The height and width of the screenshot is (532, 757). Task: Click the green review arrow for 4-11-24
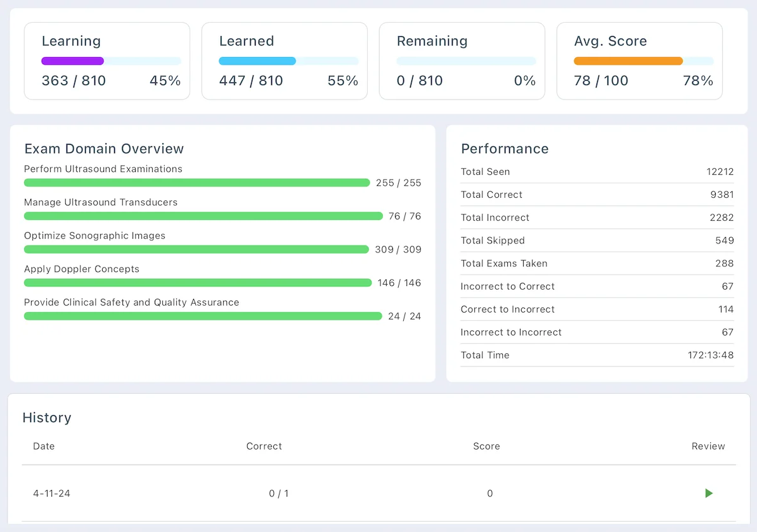tap(708, 493)
